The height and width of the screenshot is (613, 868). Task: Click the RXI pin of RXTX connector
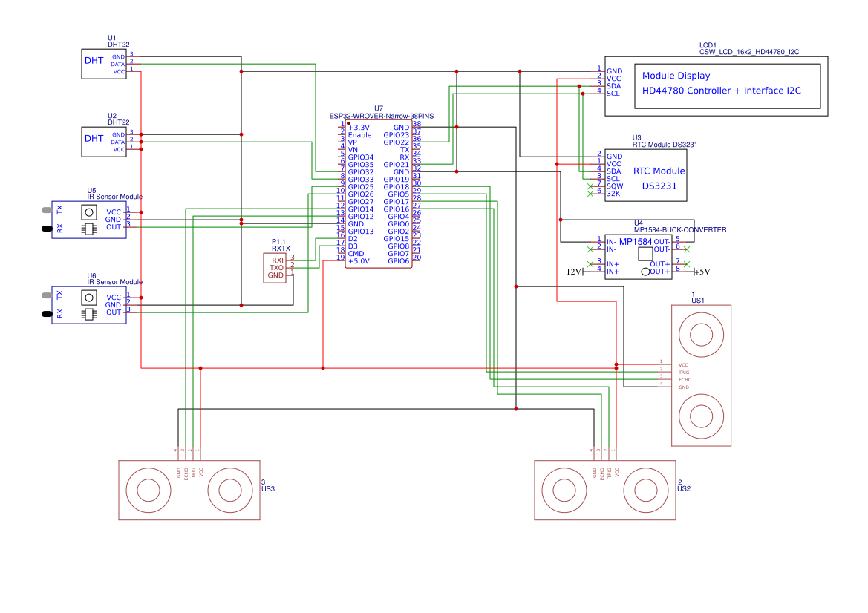[278, 260]
